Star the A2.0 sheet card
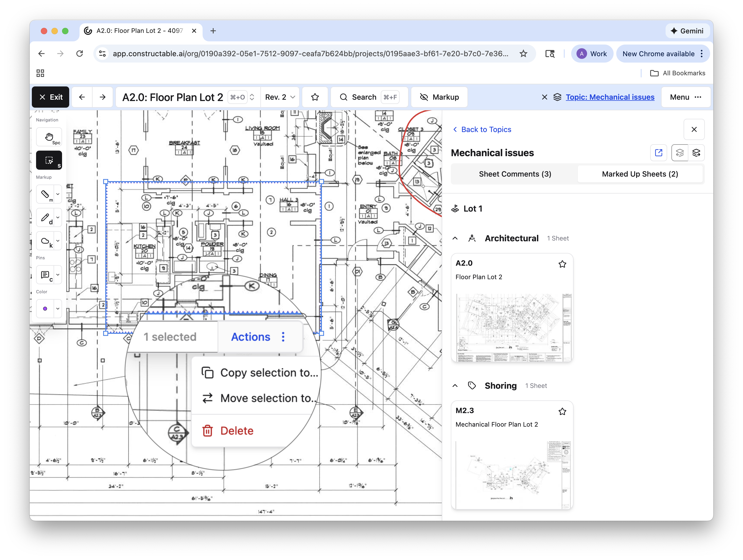Image resolution: width=743 pixels, height=560 pixels. click(x=562, y=264)
